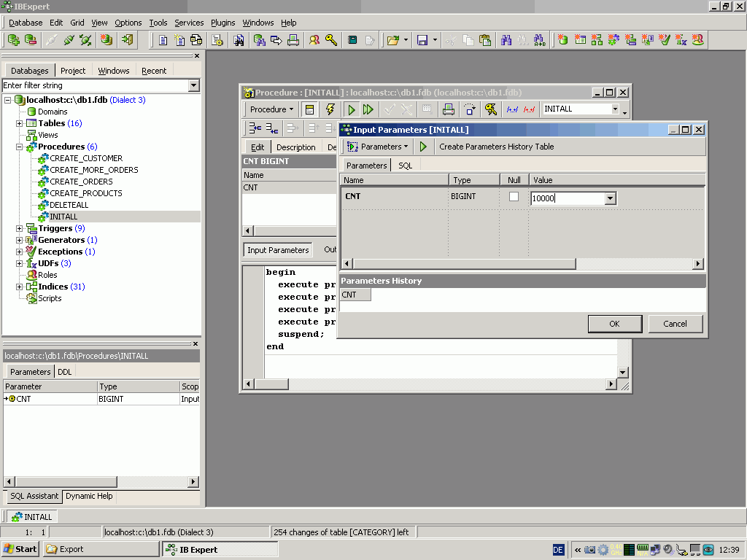Switch to the SQL tab in Input Parameters
Image resolution: width=747 pixels, height=560 pixels.
click(406, 166)
